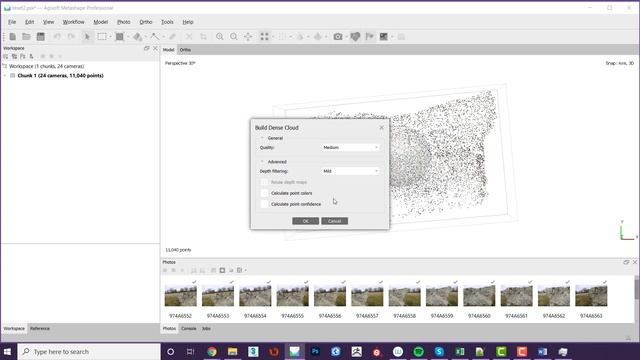
Task: Collapse the Advanced section in dialog
Action: pyautogui.click(x=262, y=162)
